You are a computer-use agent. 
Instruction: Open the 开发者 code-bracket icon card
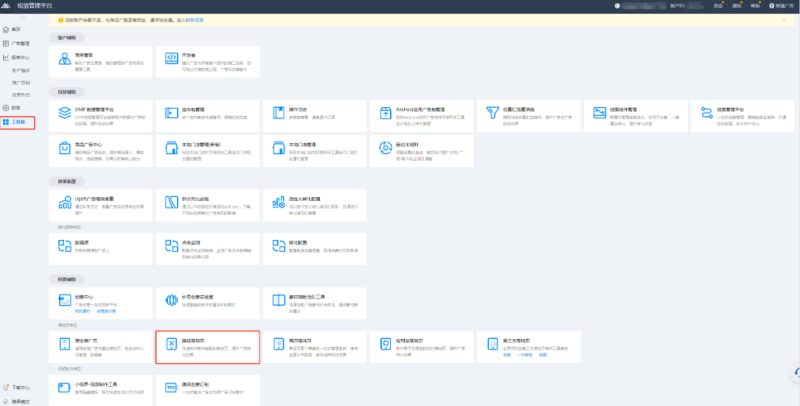pyautogui.click(x=171, y=57)
